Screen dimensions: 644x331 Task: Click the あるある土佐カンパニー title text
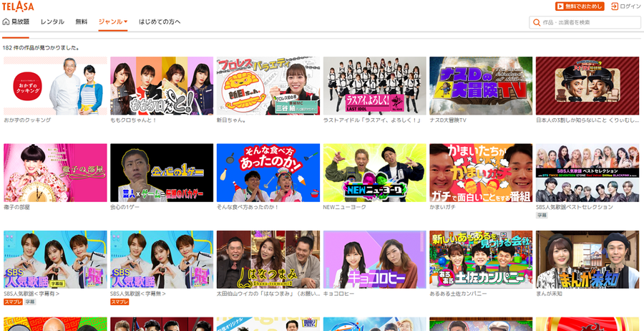tap(459, 294)
